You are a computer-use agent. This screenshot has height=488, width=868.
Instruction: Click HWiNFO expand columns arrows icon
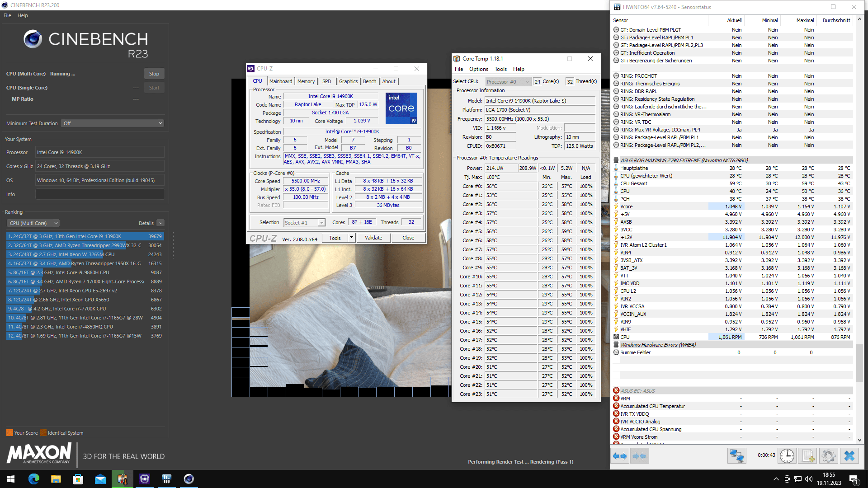coord(620,456)
